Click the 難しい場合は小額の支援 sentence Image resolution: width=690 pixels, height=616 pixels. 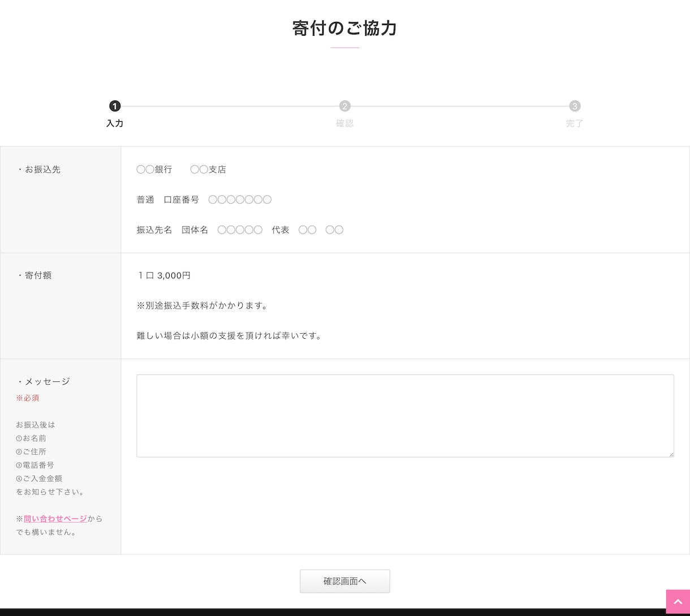point(230,335)
